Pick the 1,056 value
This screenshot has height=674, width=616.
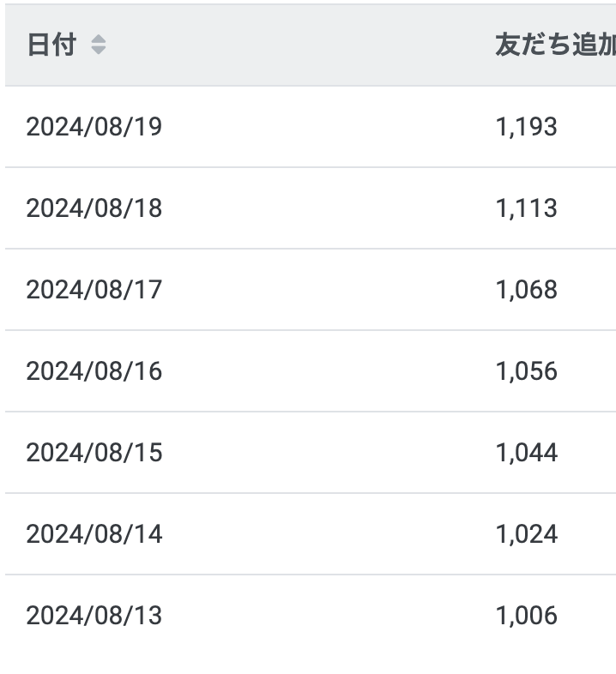pyautogui.click(x=526, y=371)
